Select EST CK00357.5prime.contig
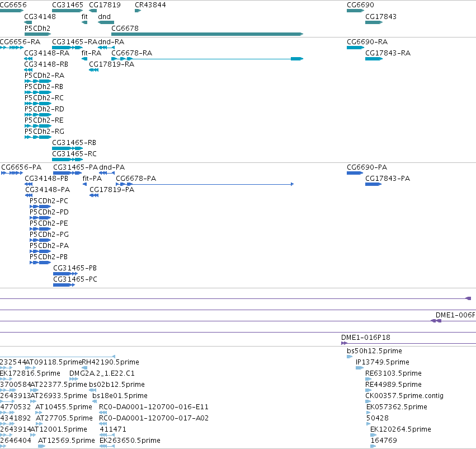This screenshot has height=449, width=476. point(404,396)
